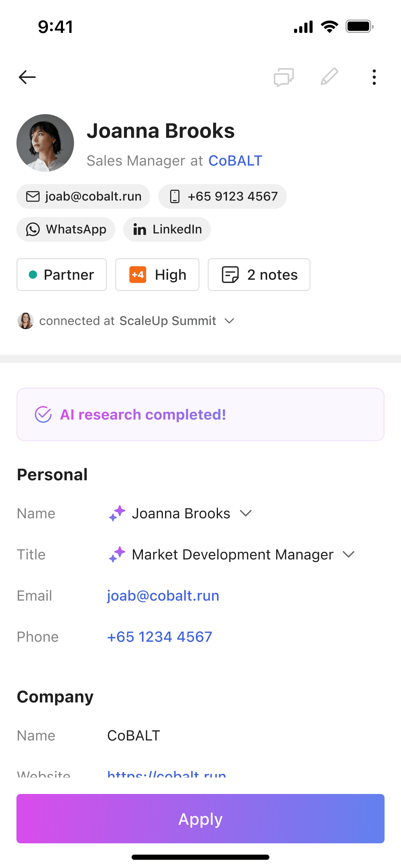Screen dimensions: 401x868
Task: Tap the Title field label
Action: [31, 554]
